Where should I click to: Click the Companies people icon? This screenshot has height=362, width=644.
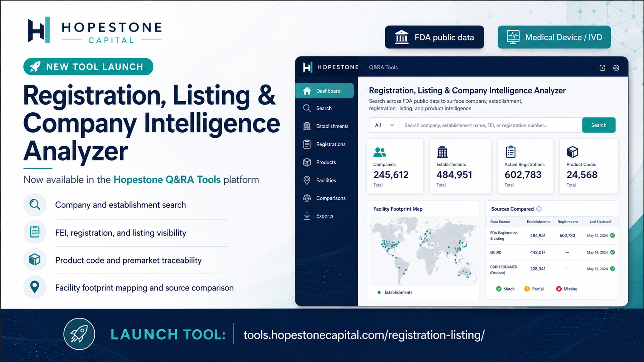pyautogui.click(x=380, y=152)
